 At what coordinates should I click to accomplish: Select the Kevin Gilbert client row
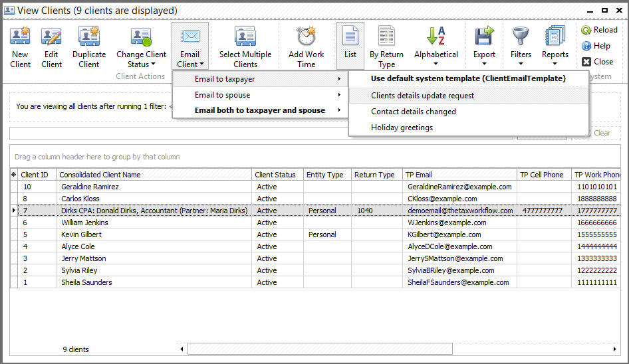click(x=315, y=234)
